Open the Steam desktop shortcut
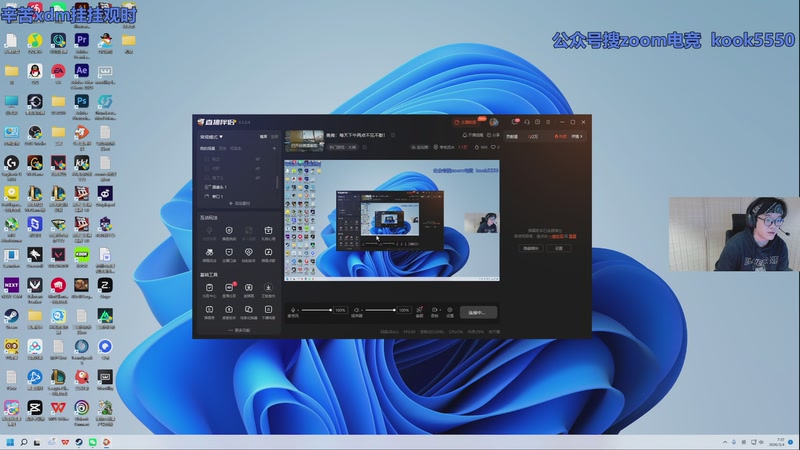The image size is (800, 450). (x=11, y=316)
